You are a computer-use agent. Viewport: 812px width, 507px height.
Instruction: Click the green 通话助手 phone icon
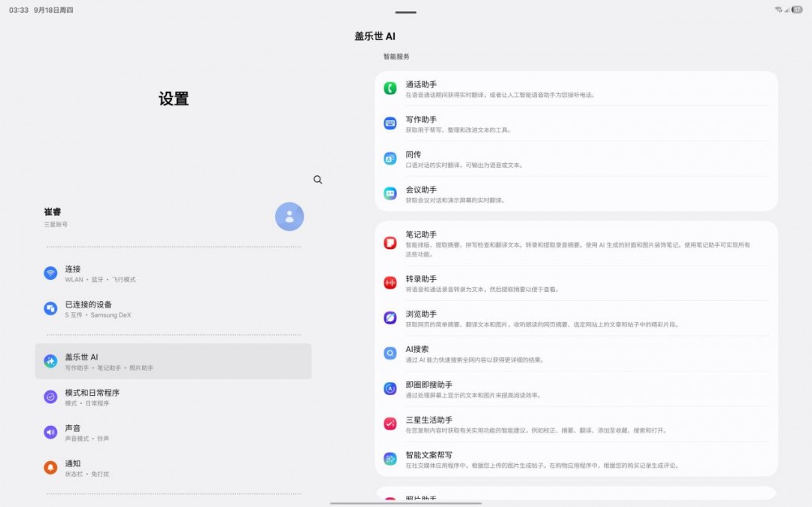click(390, 88)
